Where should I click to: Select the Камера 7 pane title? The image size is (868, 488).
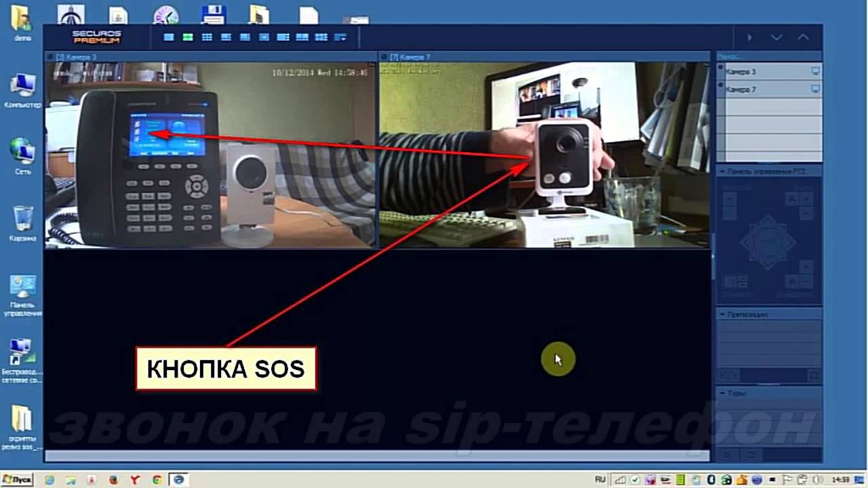(410, 57)
